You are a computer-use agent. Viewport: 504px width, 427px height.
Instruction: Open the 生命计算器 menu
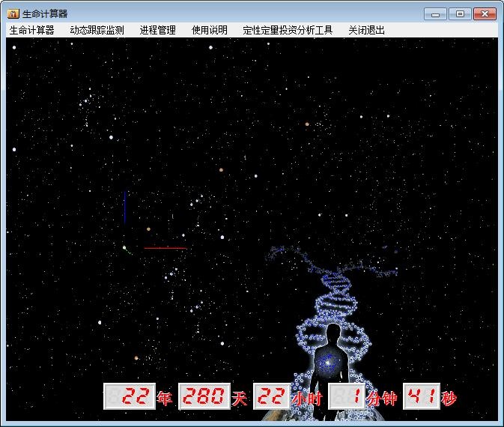(31, 30)
